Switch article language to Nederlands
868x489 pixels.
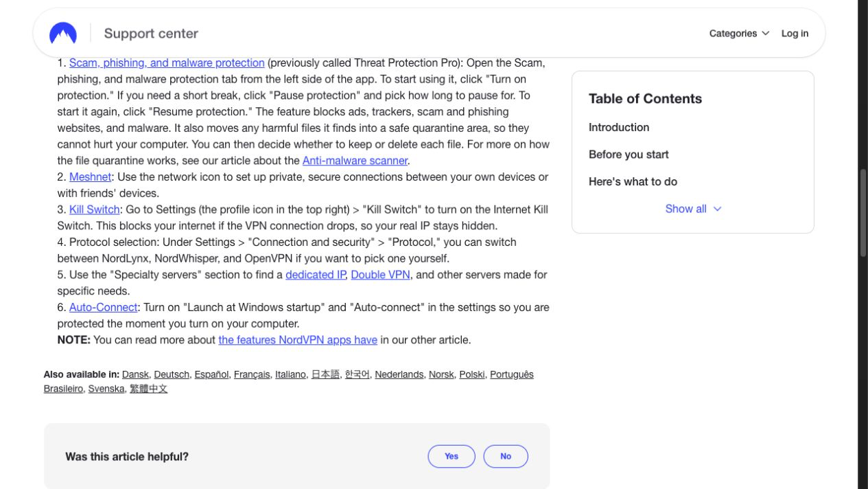[399, 374]
